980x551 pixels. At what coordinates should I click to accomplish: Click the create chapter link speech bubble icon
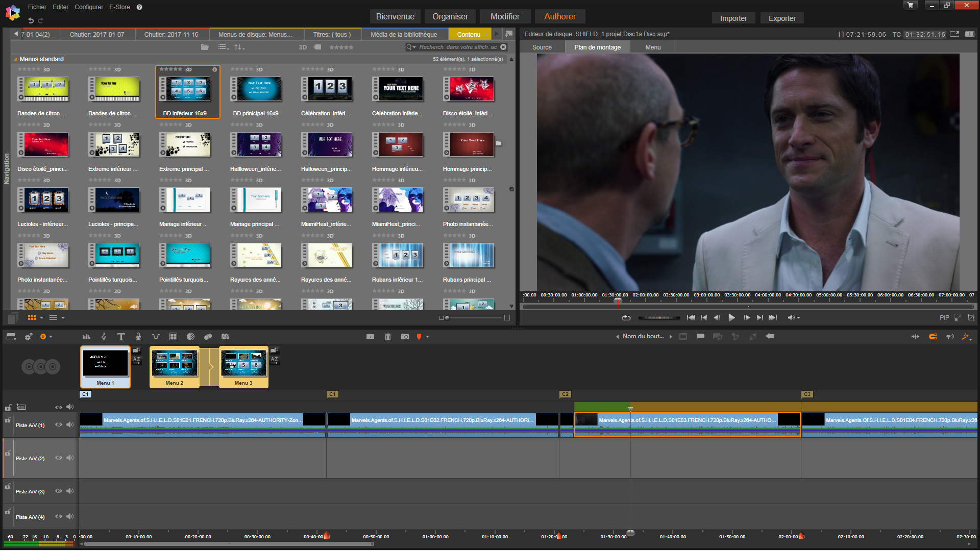700,336
